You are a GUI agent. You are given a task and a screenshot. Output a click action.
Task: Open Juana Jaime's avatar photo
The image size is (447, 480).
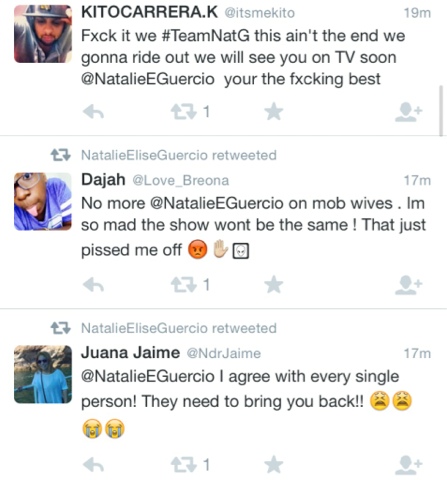pos(43,374)
